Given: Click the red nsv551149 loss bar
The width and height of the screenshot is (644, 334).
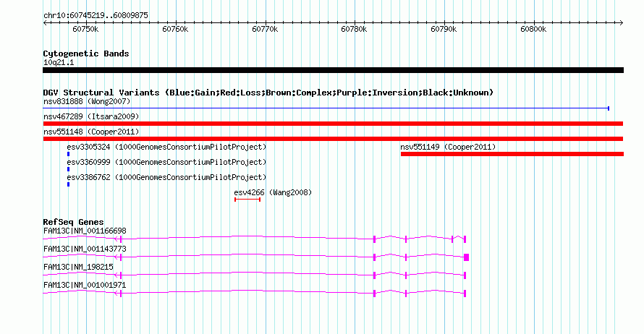Looking at the screenshot, I should tap(512, 154).
